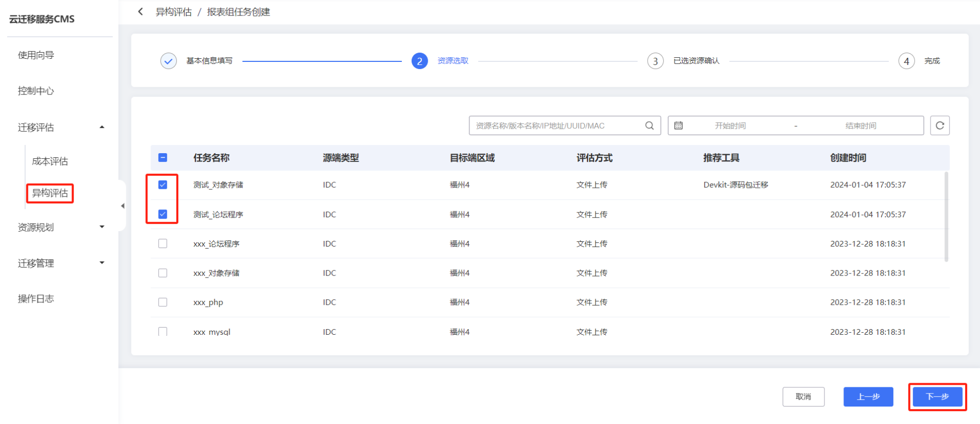Screen dimensions: 980x424
Task: Click the 创建时间 column header
Action: 848,158
